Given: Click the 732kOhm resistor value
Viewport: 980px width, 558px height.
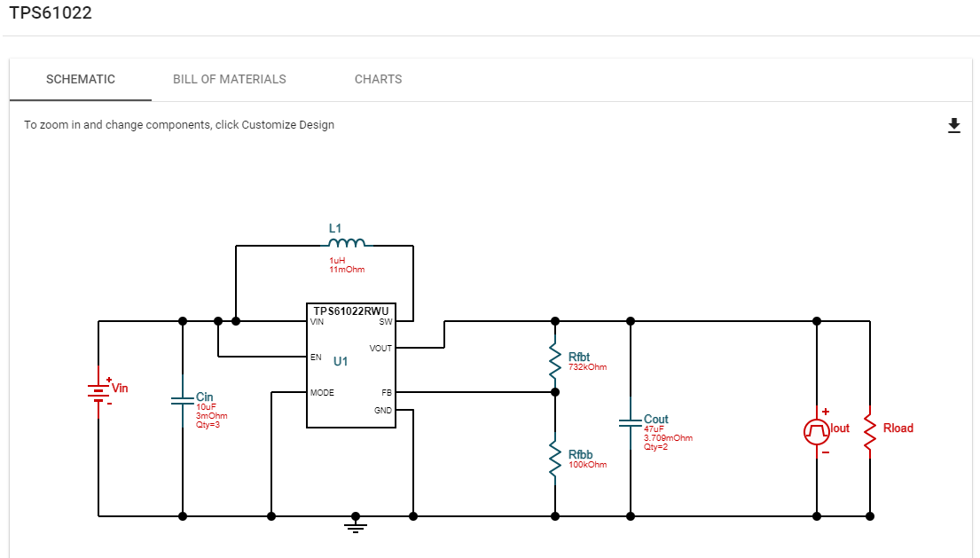Looking at the screenshot, I should click(587, 366).
